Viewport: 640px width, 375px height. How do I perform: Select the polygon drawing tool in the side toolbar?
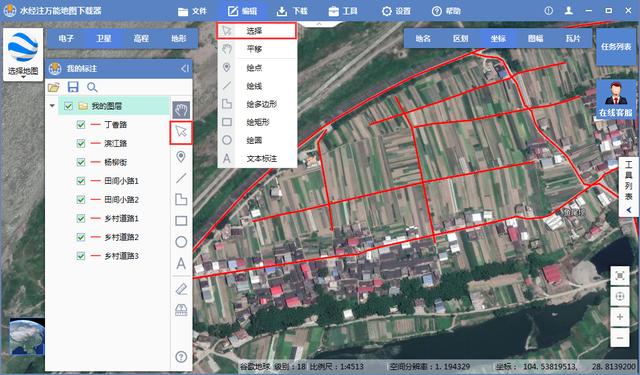[x=181, y=199]
